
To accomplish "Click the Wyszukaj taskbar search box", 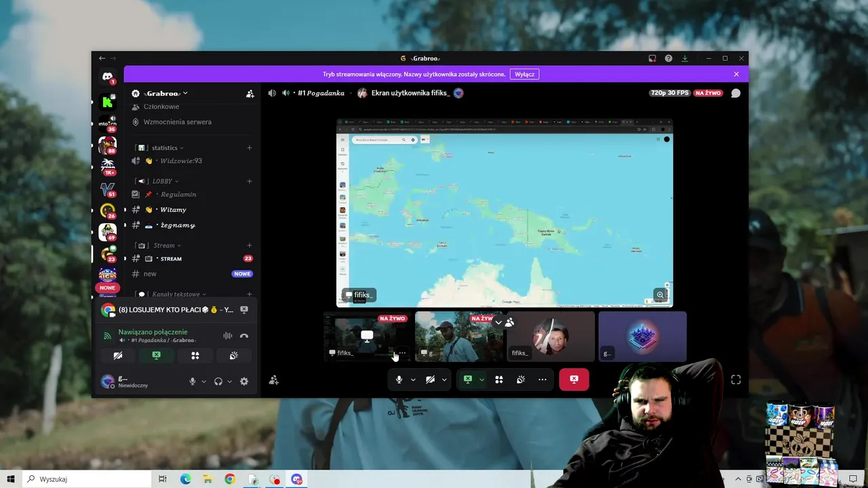I will pos(87,479).
